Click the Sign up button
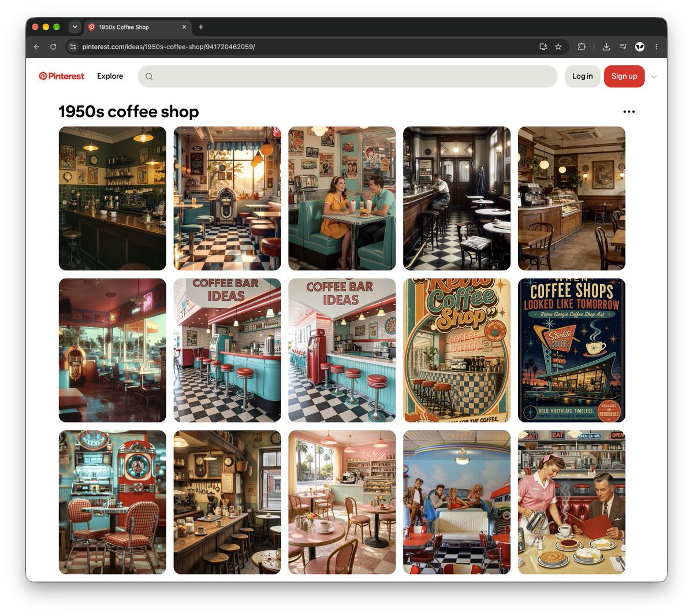This screenshot has width=693, height=616. 624,76
